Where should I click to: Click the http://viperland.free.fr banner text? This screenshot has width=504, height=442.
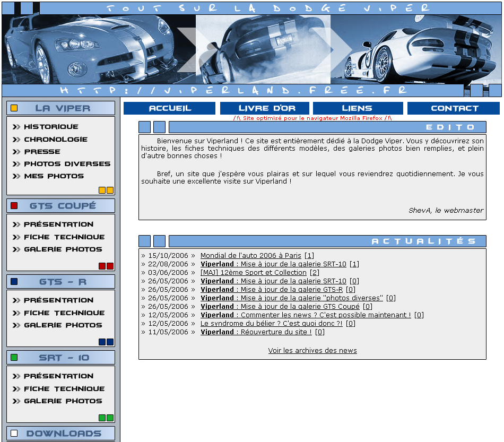tap(233, 90)
